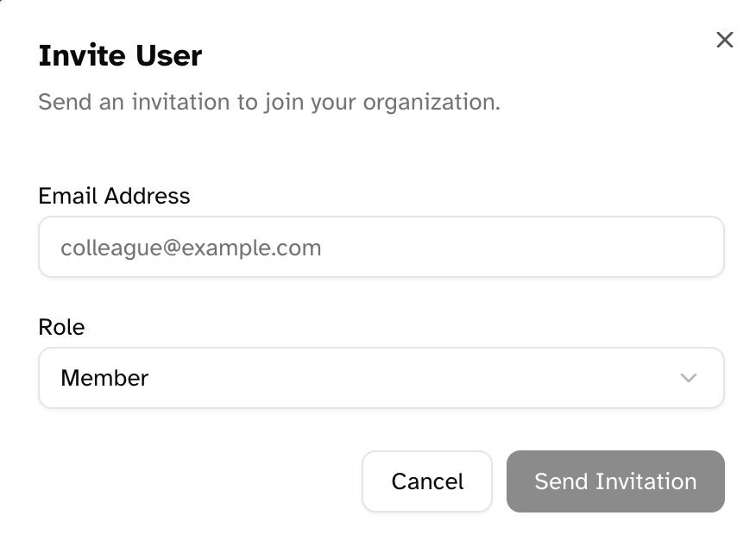Click the Invite User dialog title
This screenshot has height=547, width=756.
(119, 55)
